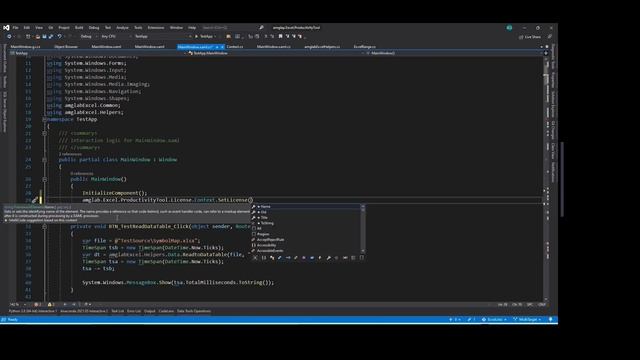Click the Visual Studio logo icon
The image size is (640, 360).
[x=6, y=28]
